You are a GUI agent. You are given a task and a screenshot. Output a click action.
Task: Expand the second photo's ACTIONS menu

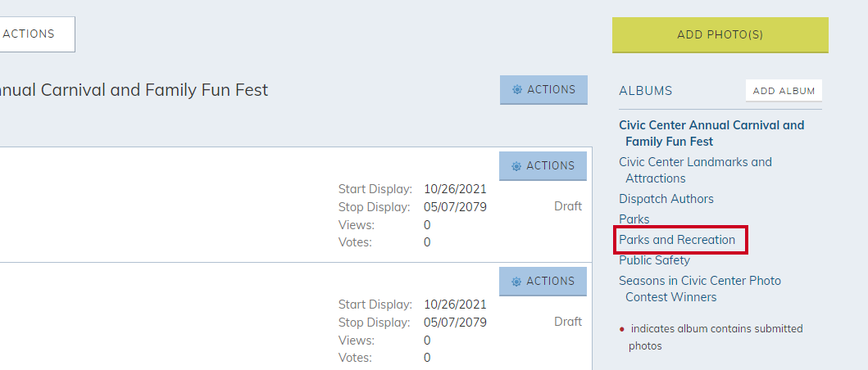(x=543, y=282)
